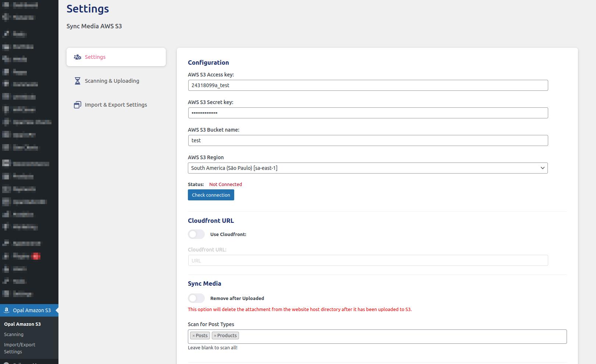Open Import/Export Settings sidebar submenu item

click(x=19, y=348)
